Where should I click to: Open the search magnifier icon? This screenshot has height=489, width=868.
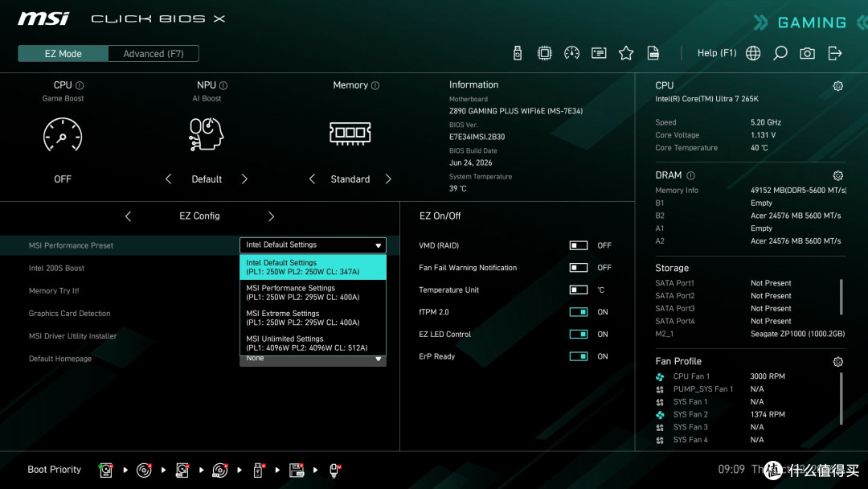click(780, 53)
